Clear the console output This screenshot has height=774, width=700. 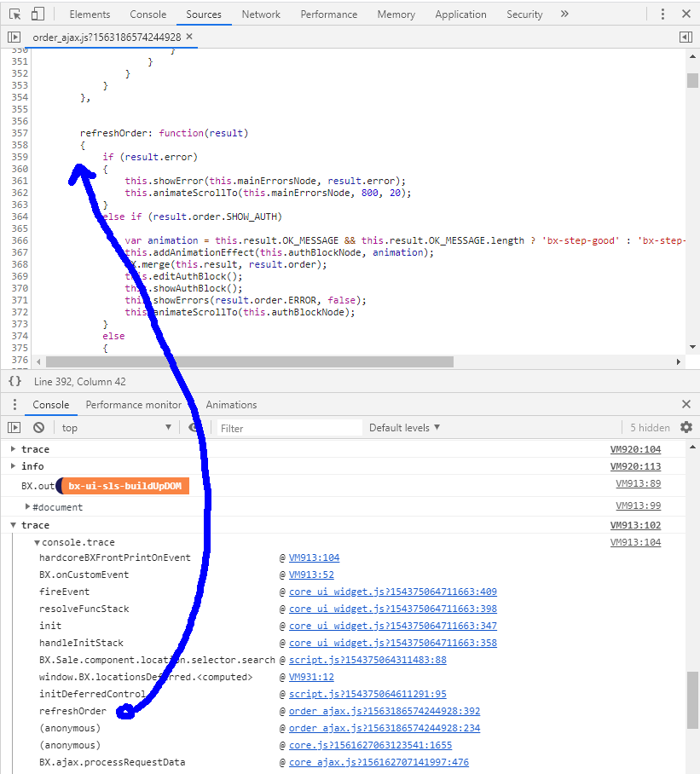tap(38, 428)
